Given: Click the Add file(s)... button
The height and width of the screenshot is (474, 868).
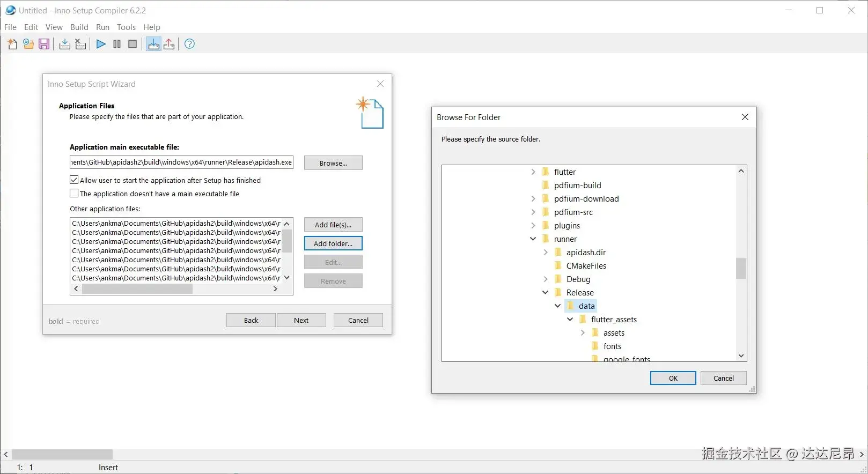Looking at the screenshot, I should tap(333, 225).
